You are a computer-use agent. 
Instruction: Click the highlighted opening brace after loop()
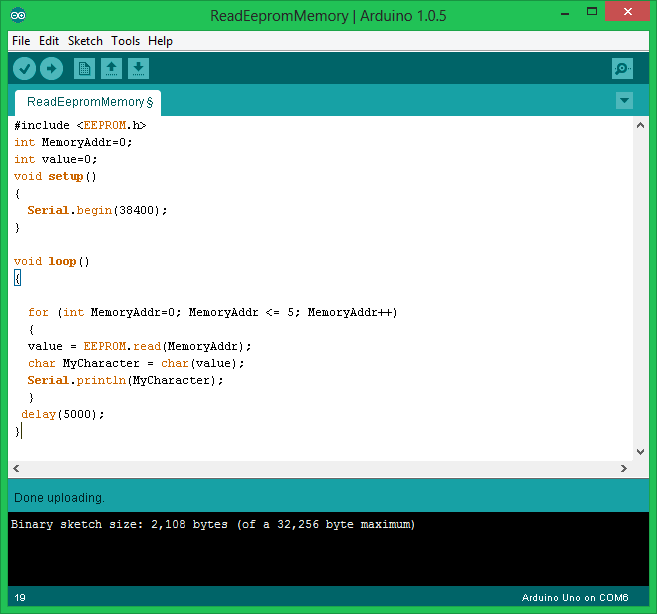(17, 278)
